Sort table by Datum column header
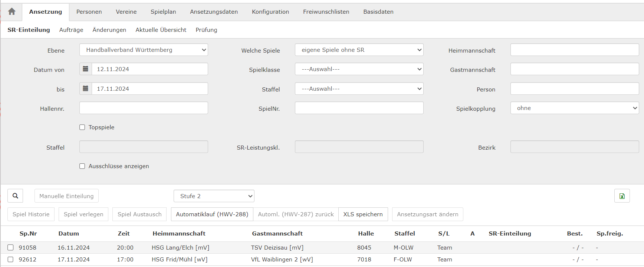The height and width of the screenshot is (267, 644). [x=69, y=234]
